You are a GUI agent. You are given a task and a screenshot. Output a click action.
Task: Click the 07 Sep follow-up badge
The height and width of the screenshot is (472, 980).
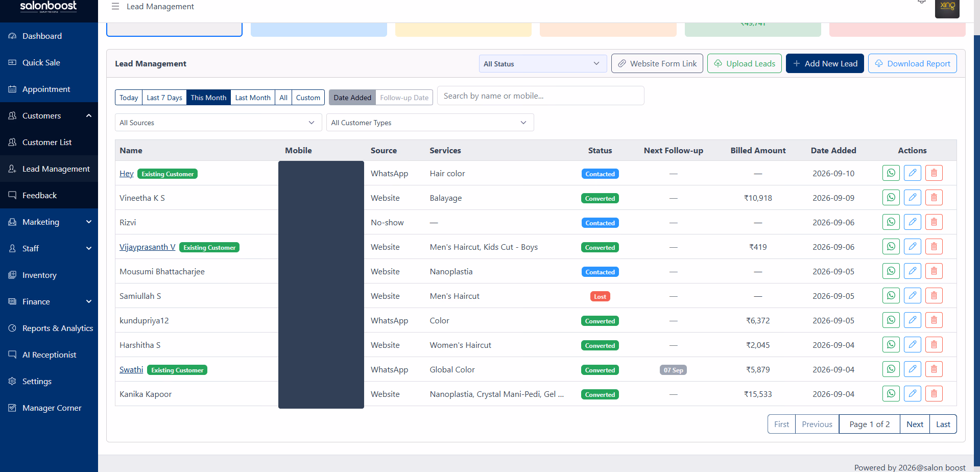click(673, 370)
